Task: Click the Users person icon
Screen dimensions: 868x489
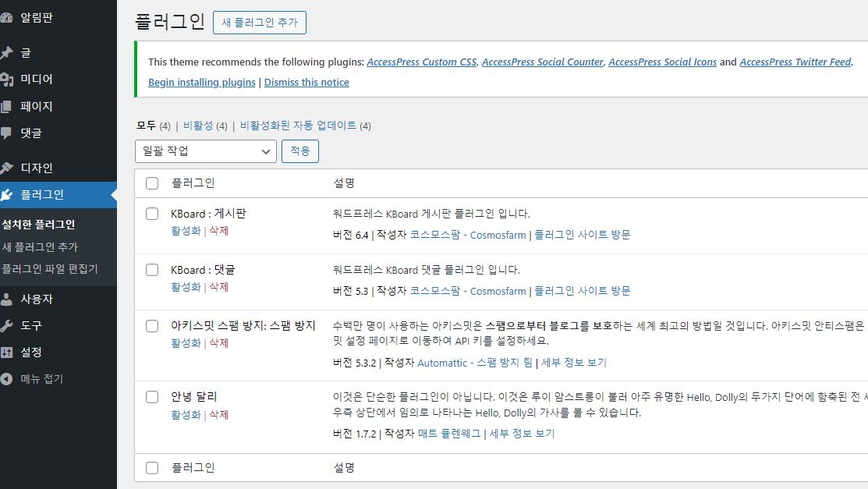Action: pos(7,299)
